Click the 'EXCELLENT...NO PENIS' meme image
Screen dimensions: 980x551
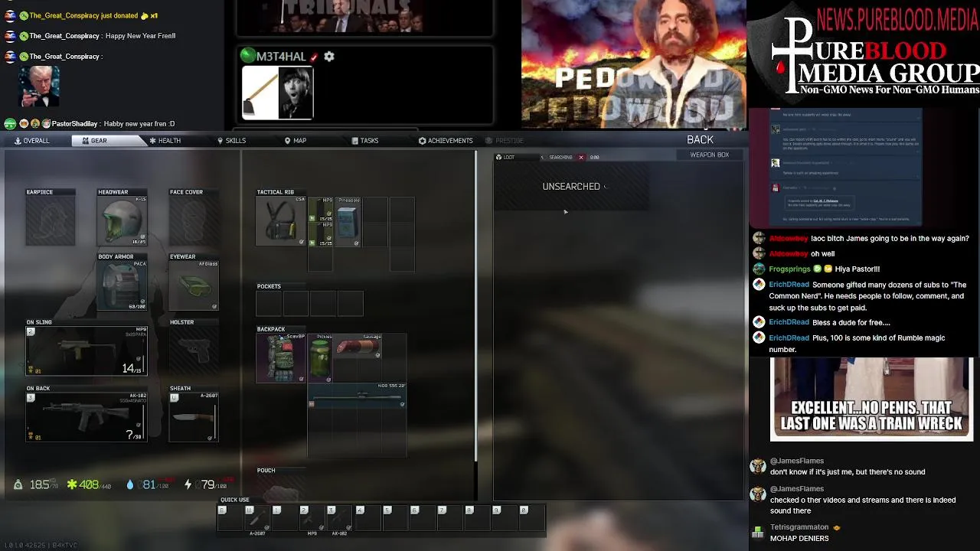(871, 399)
